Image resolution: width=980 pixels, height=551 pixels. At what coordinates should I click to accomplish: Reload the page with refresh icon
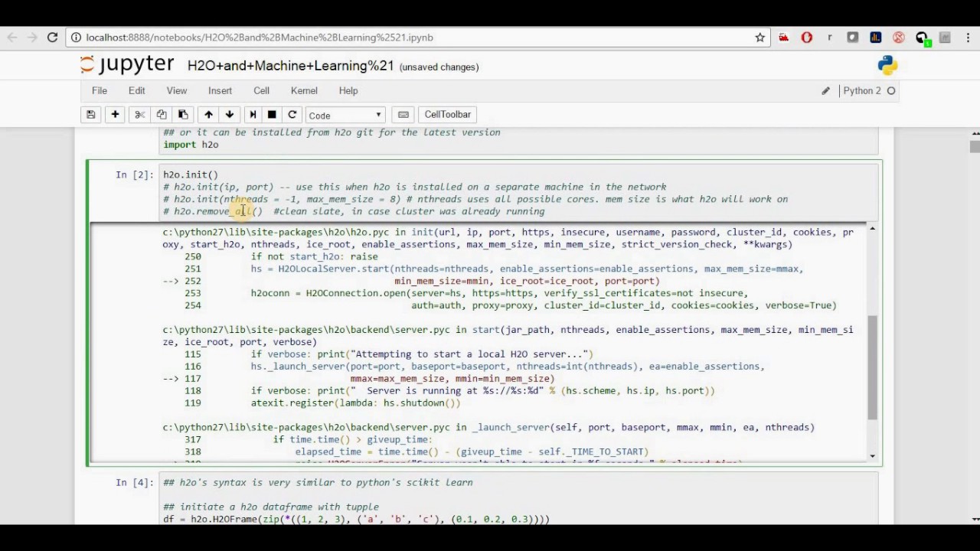pyautogui.click(x=53, y=37)
